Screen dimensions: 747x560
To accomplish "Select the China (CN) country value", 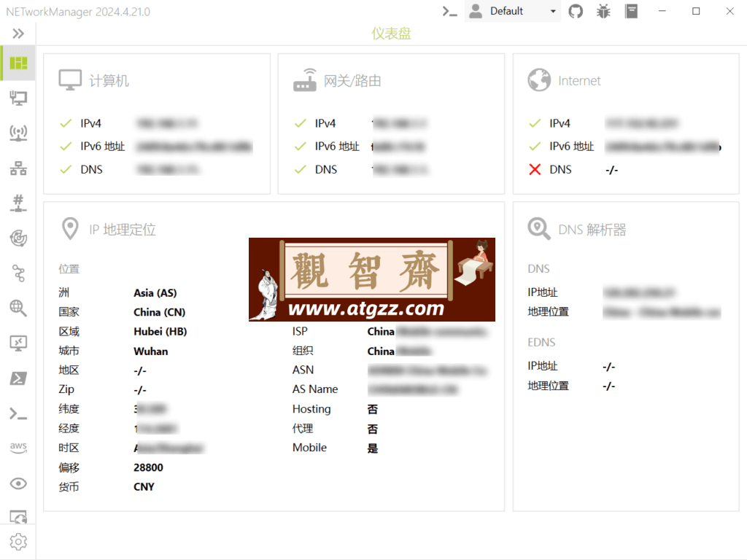I will (160, 312).
